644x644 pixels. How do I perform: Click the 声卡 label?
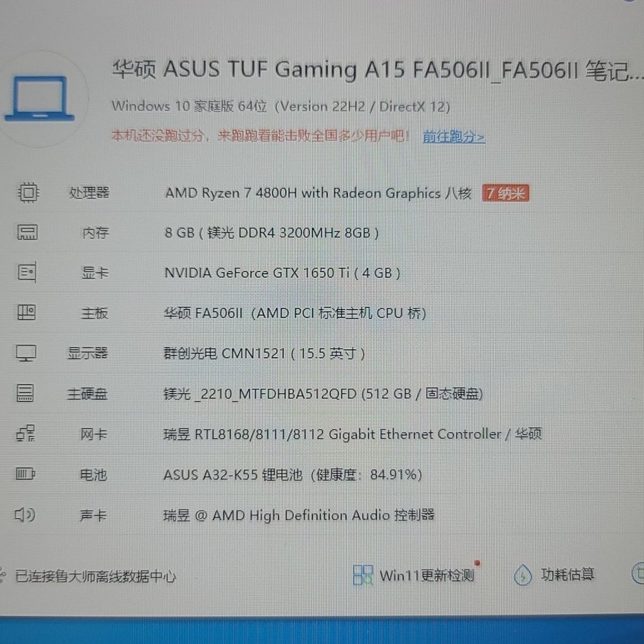93,515
